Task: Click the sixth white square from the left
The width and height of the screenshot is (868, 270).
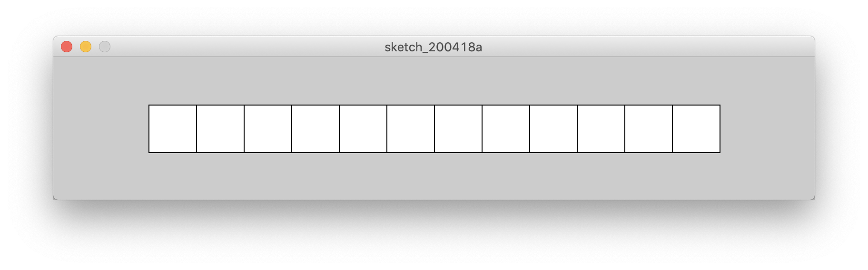Action: (411, 129)
